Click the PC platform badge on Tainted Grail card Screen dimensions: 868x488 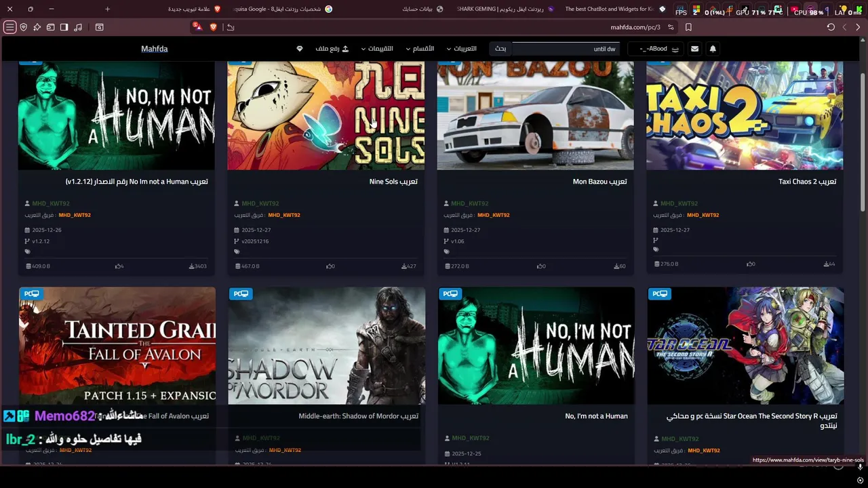(x=31, y=293)
